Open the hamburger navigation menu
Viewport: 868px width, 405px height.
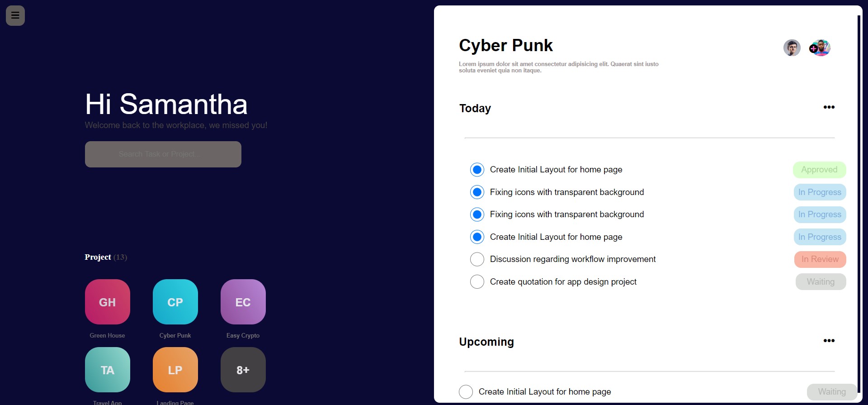[x=15, y=15]
